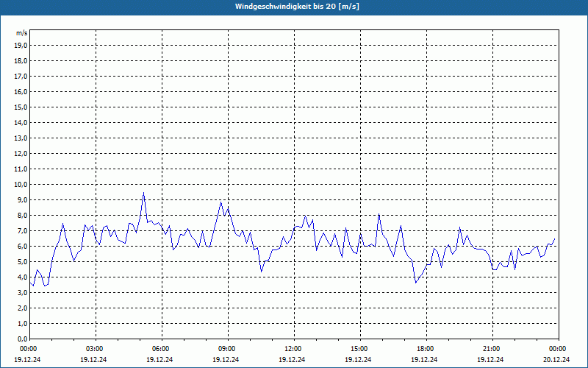Click the "12,0" y-axis tick label
This screenshot has height=368, width=588.
(x=21, y=154)
